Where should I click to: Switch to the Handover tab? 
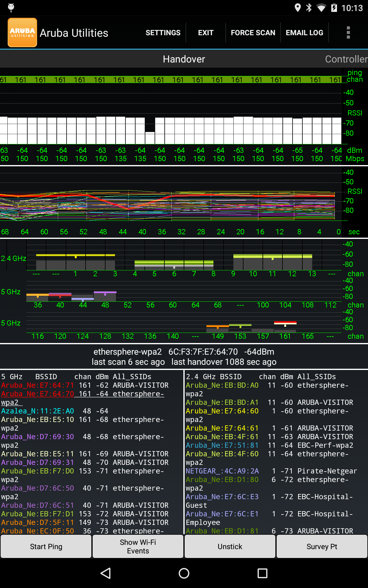[184, 59]
